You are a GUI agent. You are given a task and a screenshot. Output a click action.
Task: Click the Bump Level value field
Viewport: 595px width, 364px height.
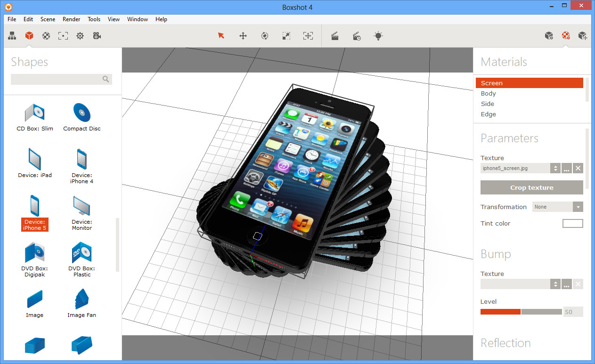point(573,312)
